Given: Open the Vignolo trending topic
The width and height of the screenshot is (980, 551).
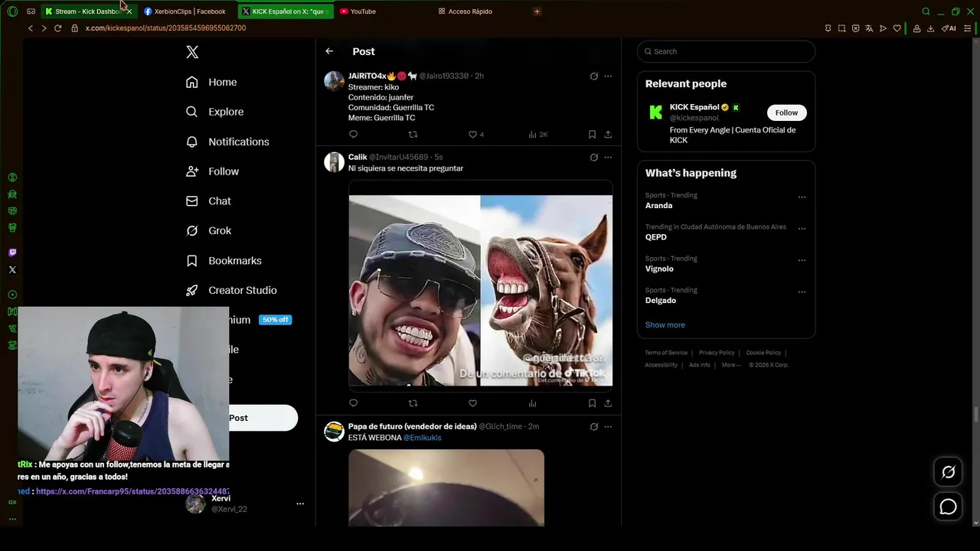Looking at the screenshot, I should pyautogui.click(x=659, y=269).
